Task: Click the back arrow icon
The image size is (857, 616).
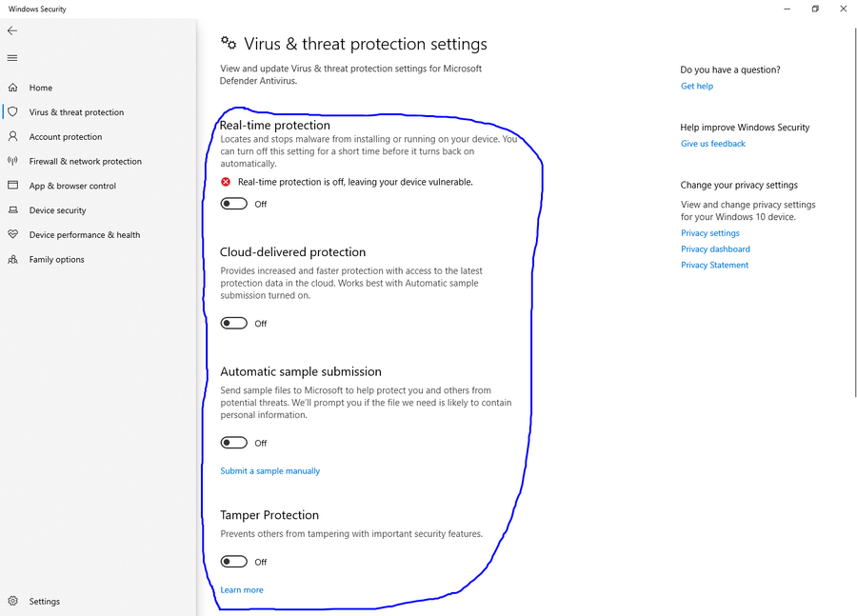Action: (x=12, y=30)
